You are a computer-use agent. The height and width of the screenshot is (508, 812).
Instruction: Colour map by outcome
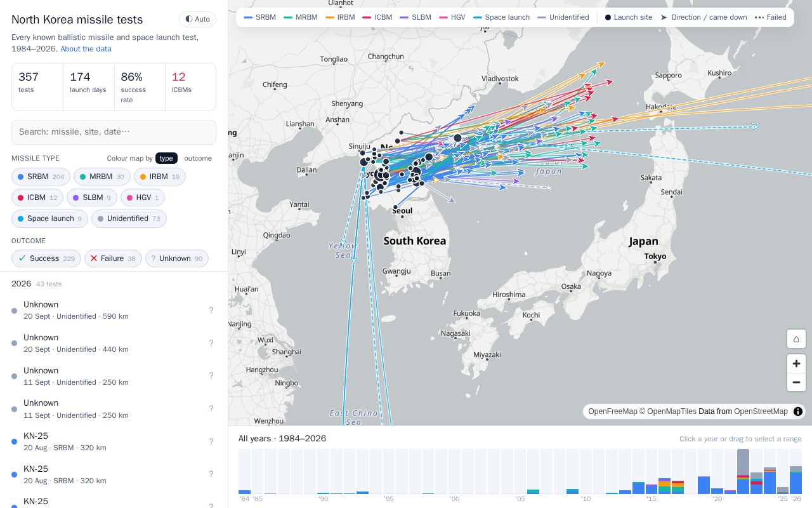198,158
